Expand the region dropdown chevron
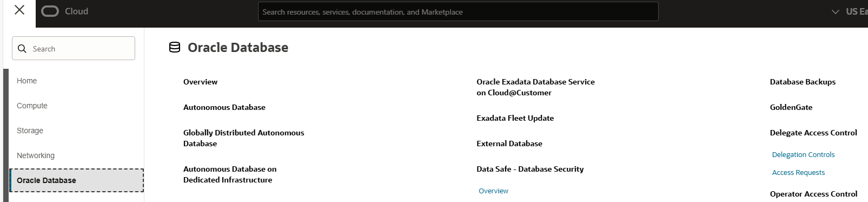Screen dimensions: 868x202 click(836, 11)
